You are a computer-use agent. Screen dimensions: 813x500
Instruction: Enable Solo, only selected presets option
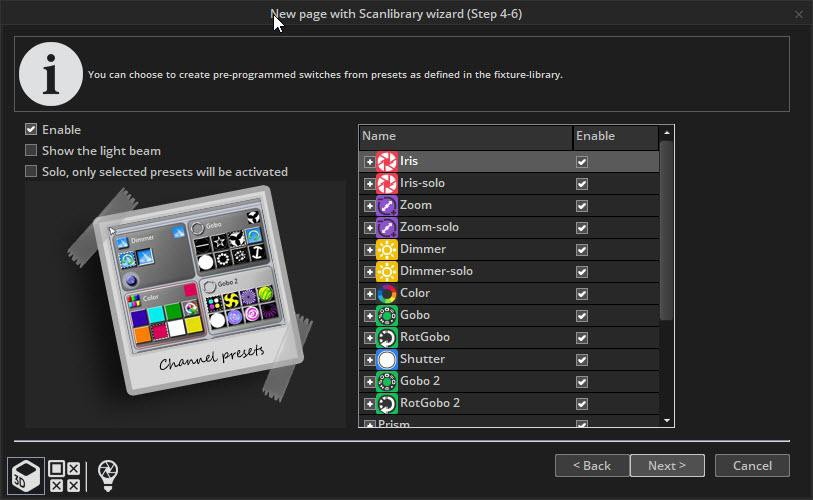[x=31, y=172]
